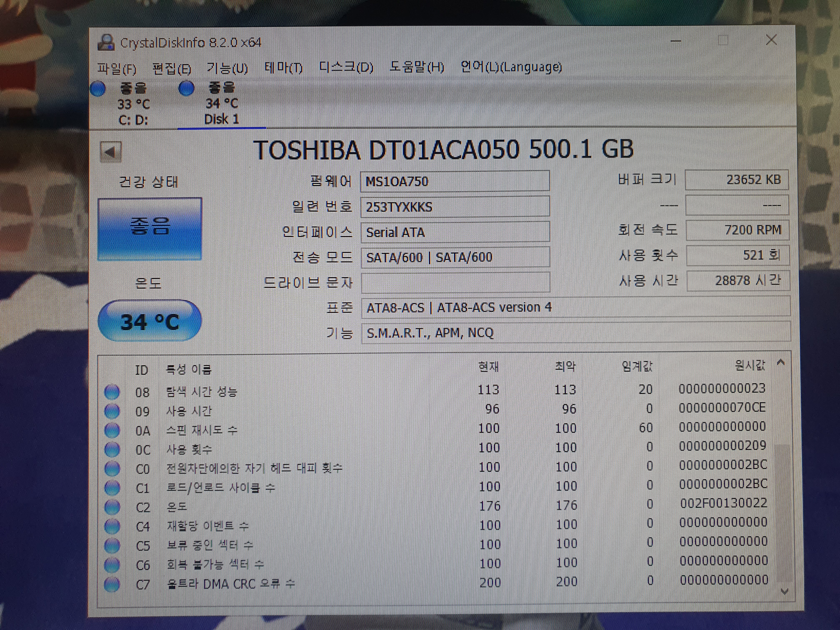Click the features field S.M.A.R.T., APM, NCQ

click(x=576, y=332)
